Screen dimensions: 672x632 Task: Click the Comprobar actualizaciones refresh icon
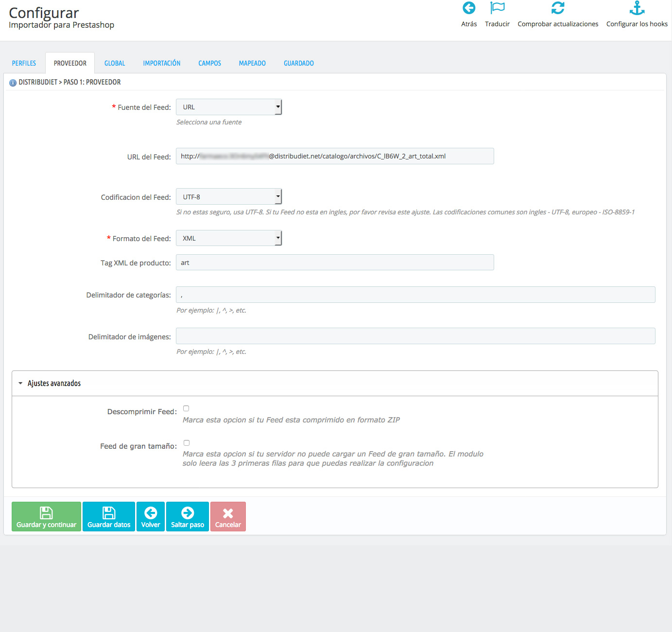pos(558,8)
